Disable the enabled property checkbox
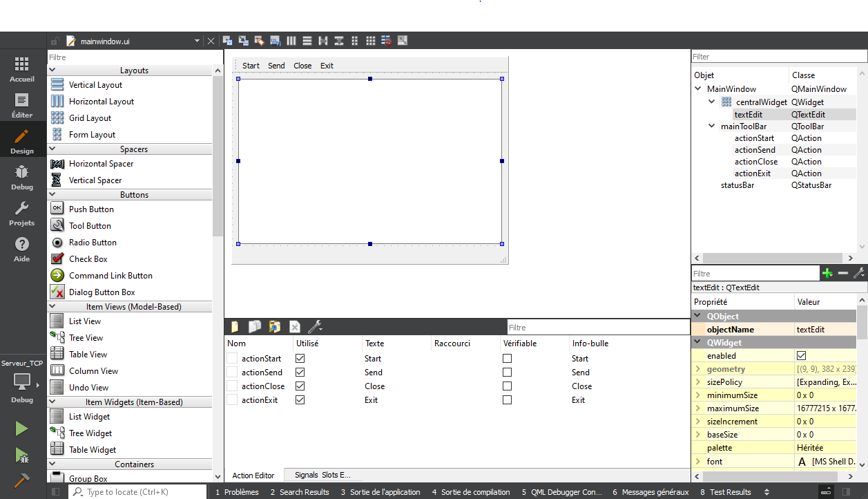The image size is (868, 499). click(802, 355)
